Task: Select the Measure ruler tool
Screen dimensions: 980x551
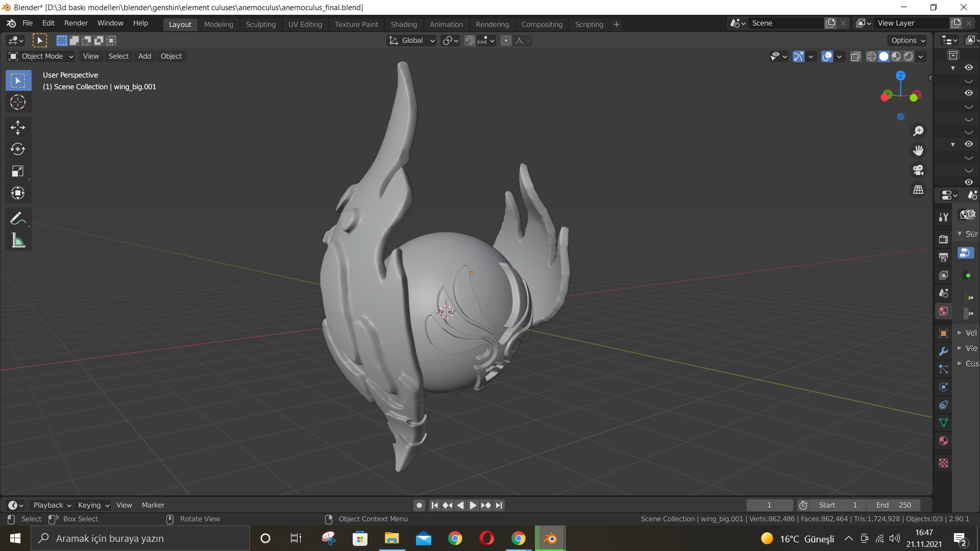Action: [18, 240]
